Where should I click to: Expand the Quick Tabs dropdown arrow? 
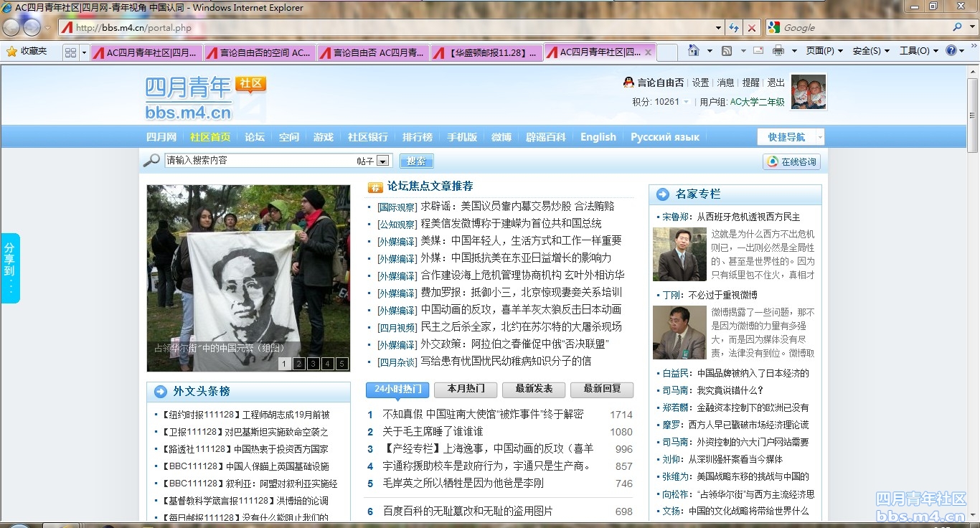[x=84, y=52]
